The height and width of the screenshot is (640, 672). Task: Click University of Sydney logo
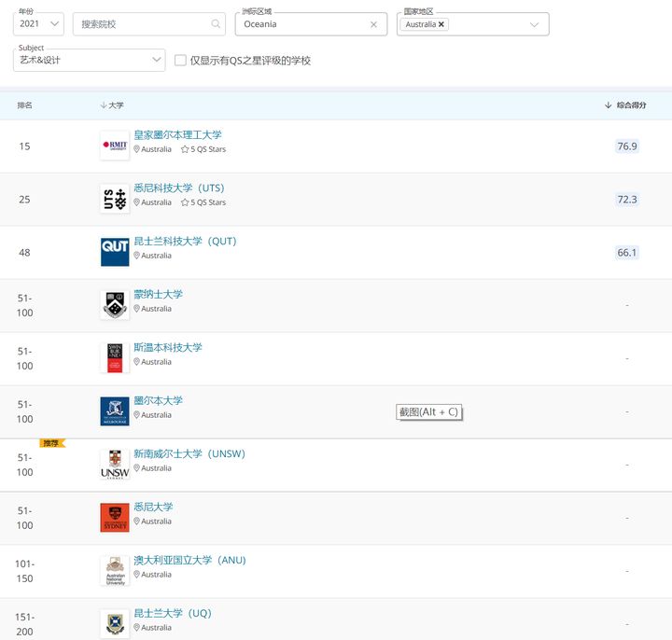(115, 518)
